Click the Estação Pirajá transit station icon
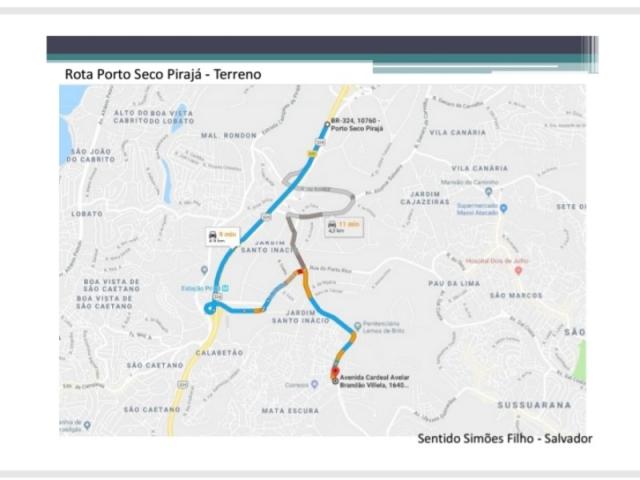Viewport: 640px width, 480px height. [x=225, y=288]
